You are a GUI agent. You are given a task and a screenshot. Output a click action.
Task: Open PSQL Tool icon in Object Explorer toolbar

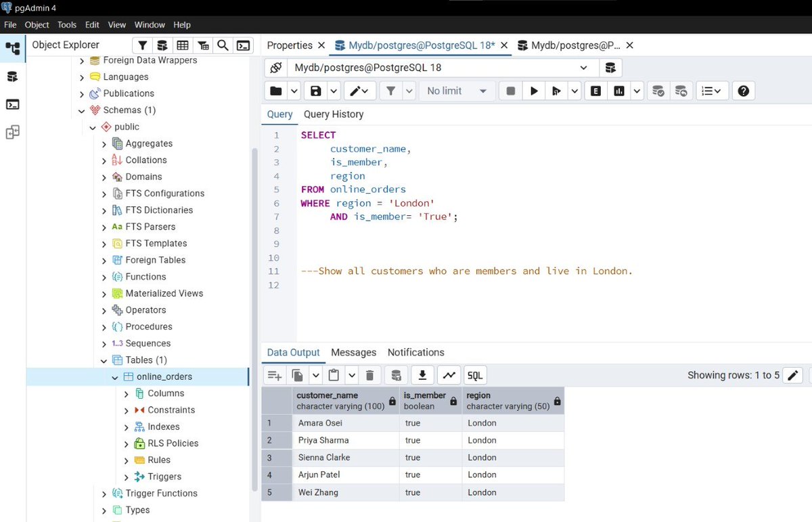click(243, 45)
